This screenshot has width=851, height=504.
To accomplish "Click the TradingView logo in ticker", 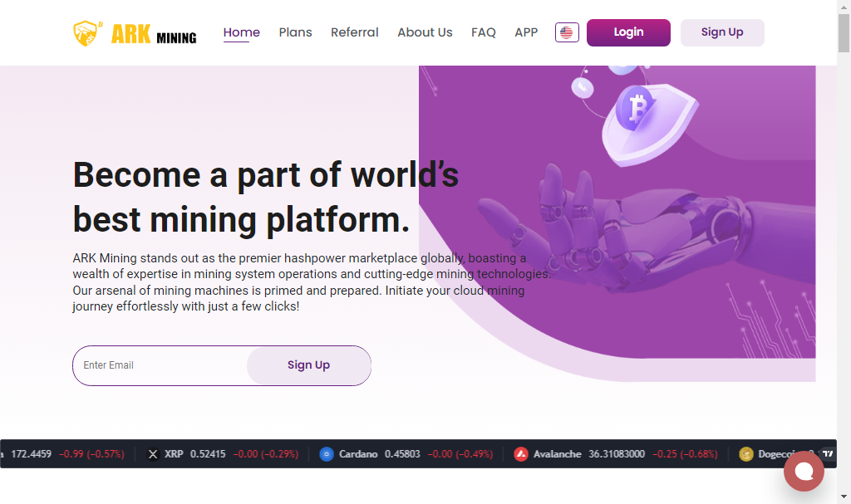I will [x=828, y=453].
